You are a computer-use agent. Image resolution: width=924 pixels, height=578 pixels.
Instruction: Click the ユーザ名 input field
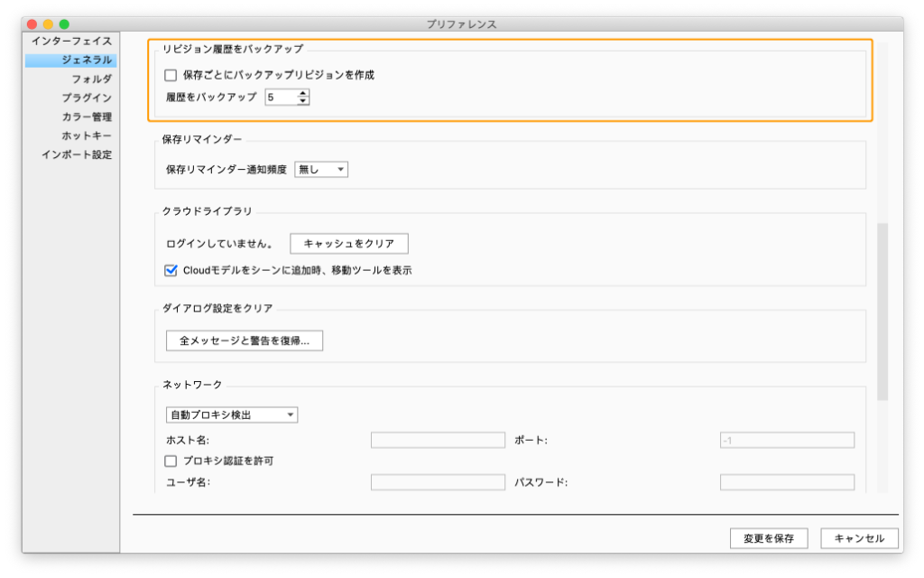[x=438, y=482]
